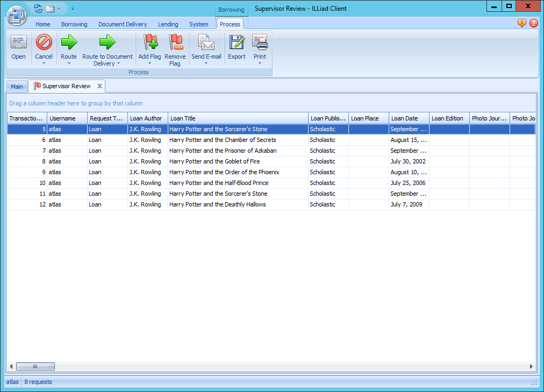The image size is (544, 392).
Task: Switch to the Borrowing ribbon tab
Action: [x=74, y=24]
